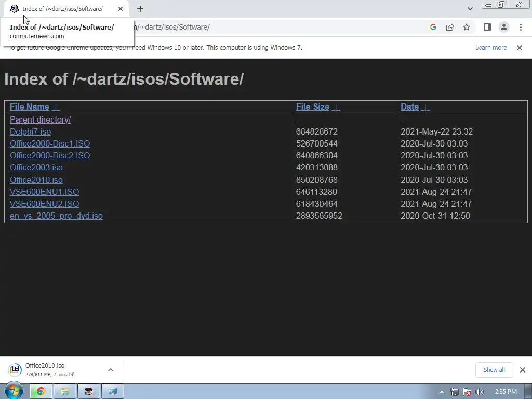532x399 pixels.
Task: Click the Index of Software page heading
Action: [124, 79]
